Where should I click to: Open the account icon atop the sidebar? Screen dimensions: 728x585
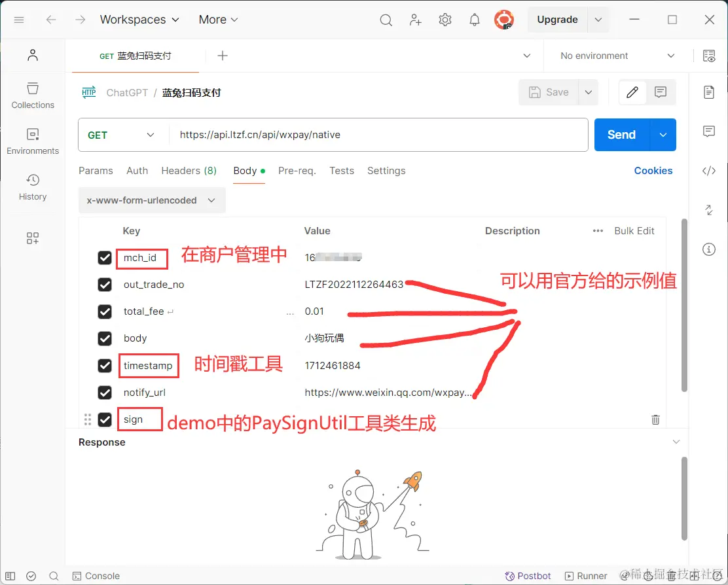pyautogui.click(x=33, y=55)
